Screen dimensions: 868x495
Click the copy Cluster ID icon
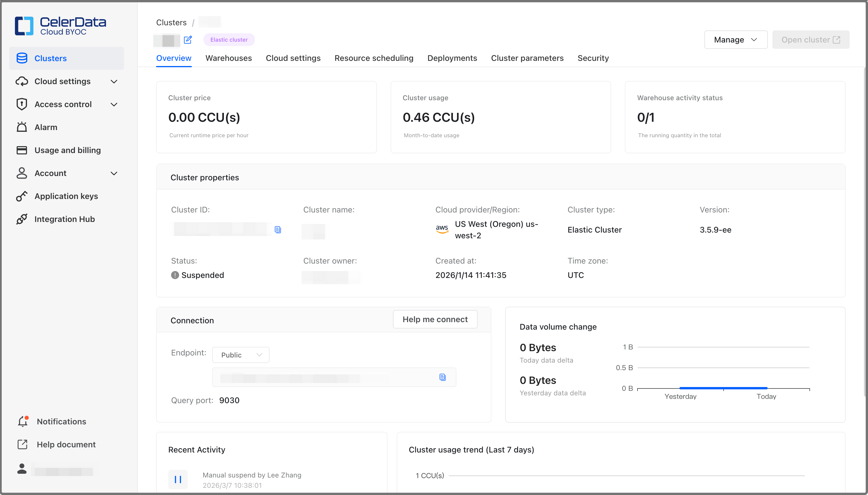[x=278, y=229]
